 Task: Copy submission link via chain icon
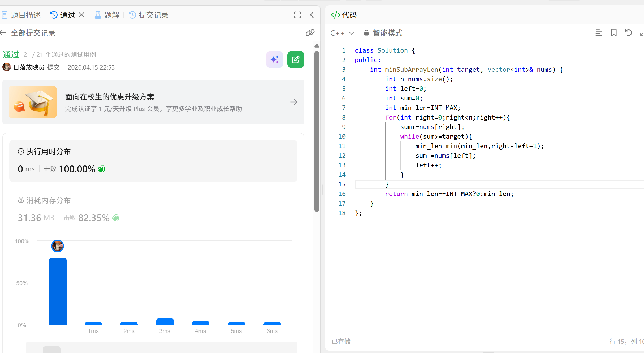[310, 33]
